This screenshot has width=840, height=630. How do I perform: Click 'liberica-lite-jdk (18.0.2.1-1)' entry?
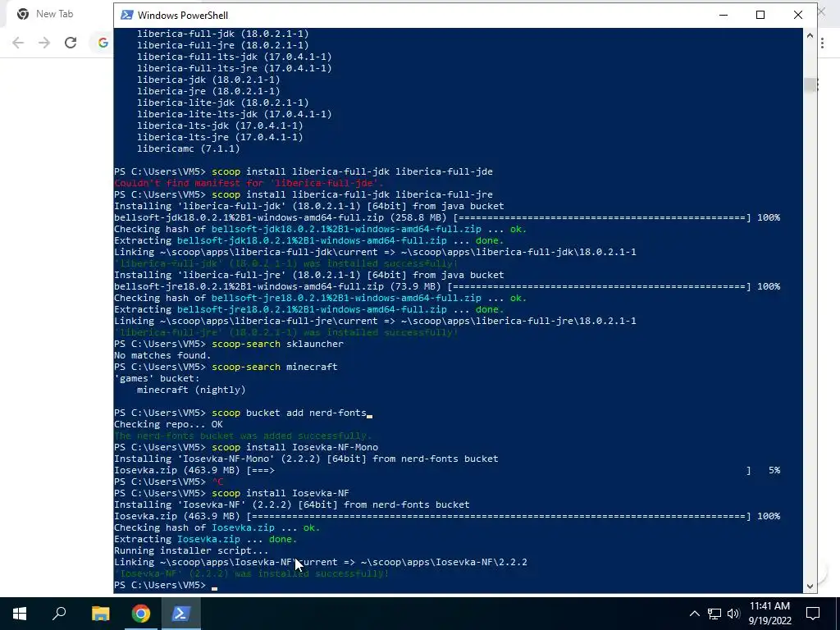pyautogui.click(x=223, y=103)
